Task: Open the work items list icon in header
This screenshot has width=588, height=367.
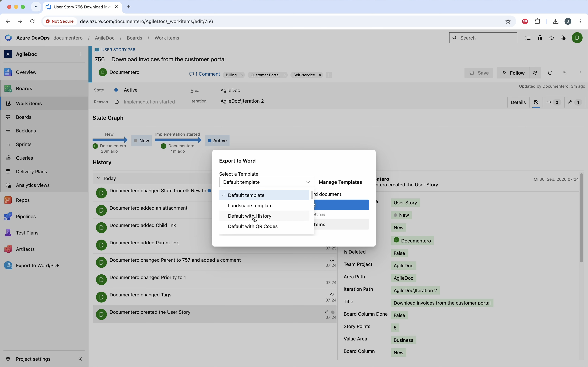Action: (528, 38)
